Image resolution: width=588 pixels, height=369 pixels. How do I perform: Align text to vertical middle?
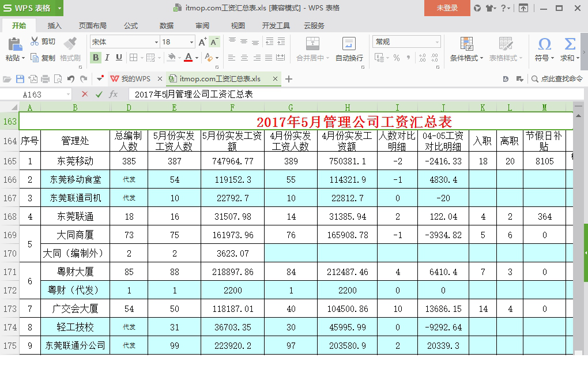pos(244,42)
